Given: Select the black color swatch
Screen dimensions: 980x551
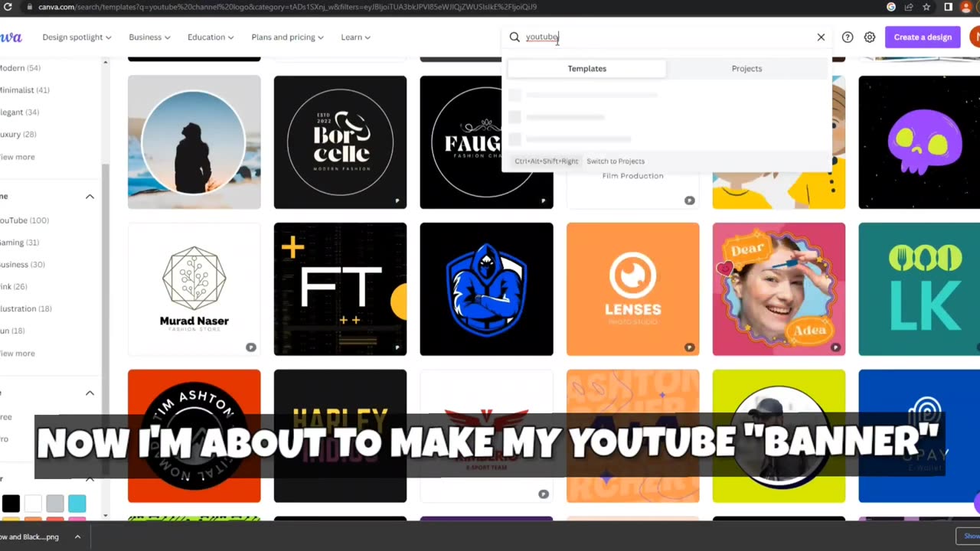Looking at the screenshot, I should [11, 504].
